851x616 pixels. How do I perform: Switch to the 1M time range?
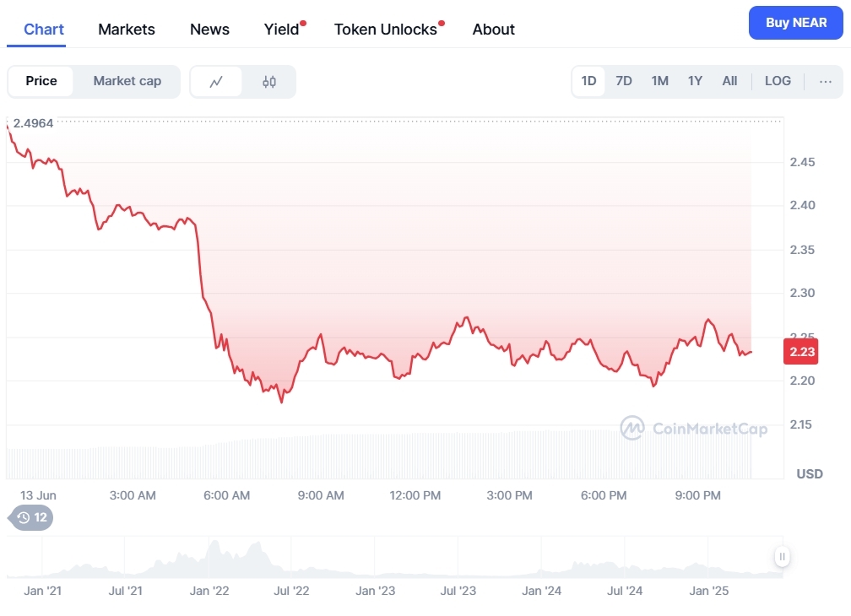(x=659, y=81)
